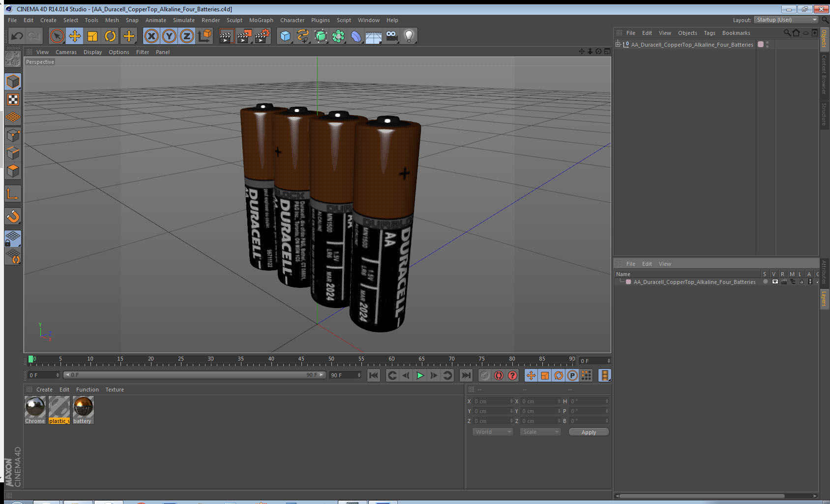The width and height of the screenshot is (830, 504).
Task: Open the Content Browser side tab
Action: point(824,74)
